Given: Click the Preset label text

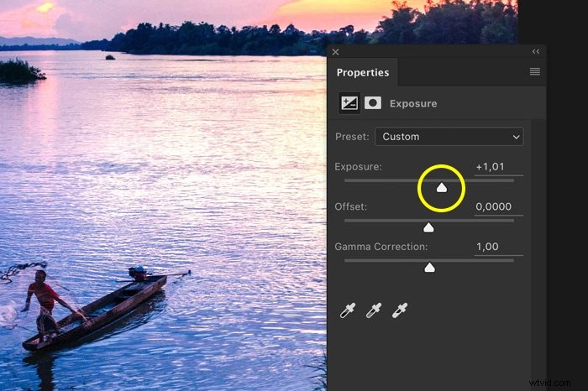Looking at the screenshot, I should coord(352,137).
